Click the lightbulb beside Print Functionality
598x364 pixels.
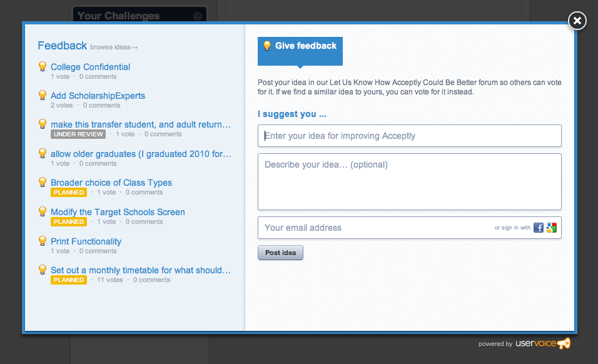pos(43,241)
